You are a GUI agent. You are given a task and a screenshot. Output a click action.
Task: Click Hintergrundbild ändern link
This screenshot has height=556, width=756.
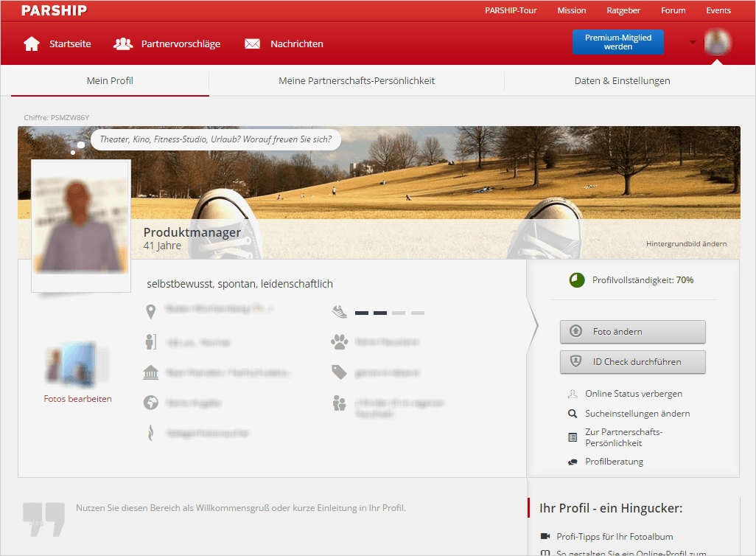[x=686, y=244]
